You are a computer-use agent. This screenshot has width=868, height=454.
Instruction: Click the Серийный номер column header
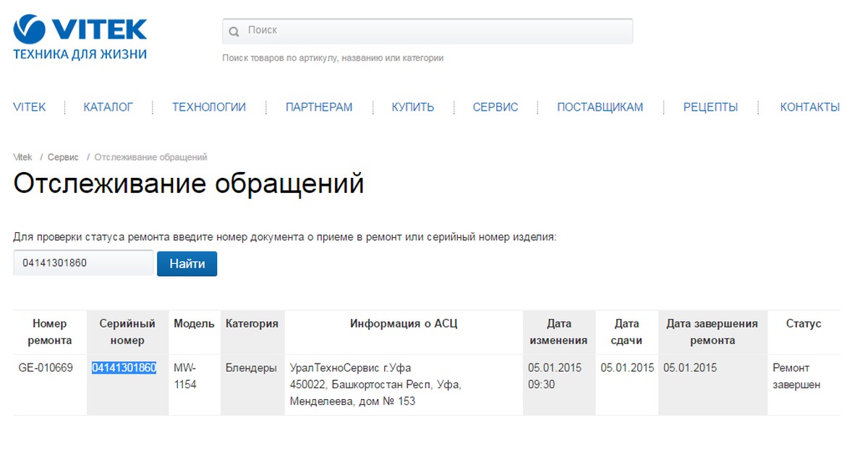127,332
